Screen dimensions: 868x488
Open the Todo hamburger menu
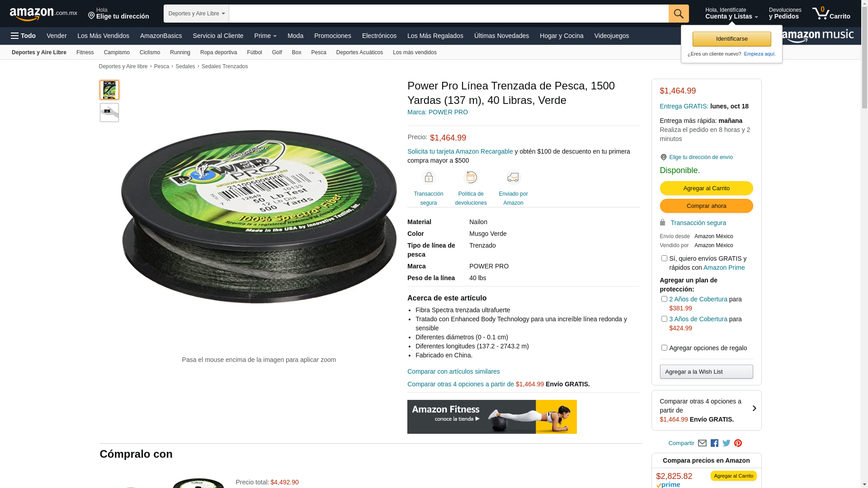click(23, 36)
